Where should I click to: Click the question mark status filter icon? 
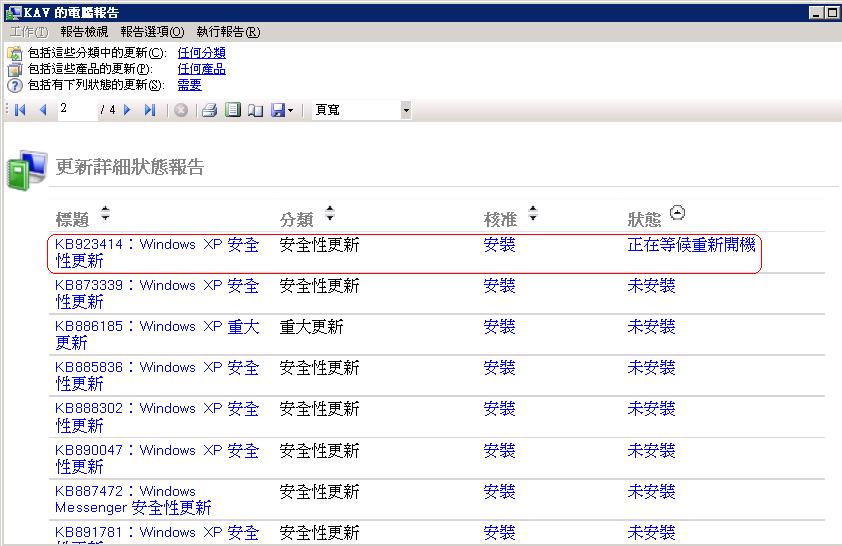(14, 85)
